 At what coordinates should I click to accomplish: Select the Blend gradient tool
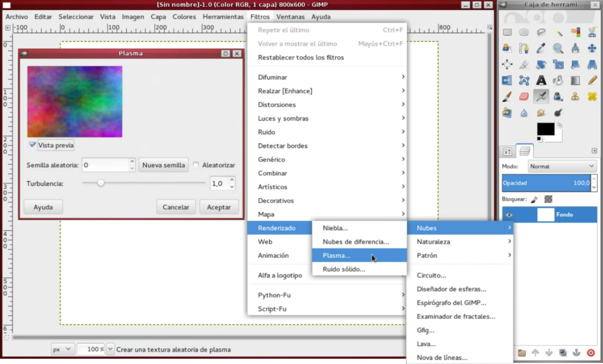coord(575,80)
